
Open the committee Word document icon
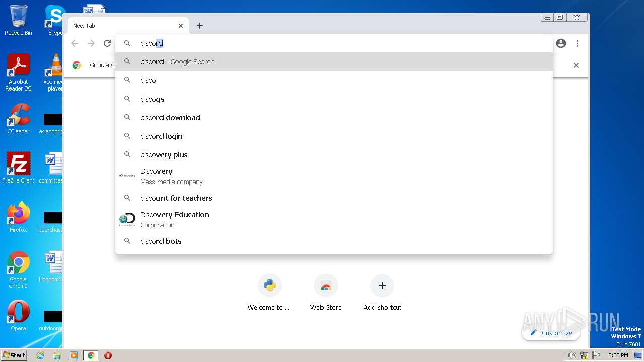pos(51,168)
